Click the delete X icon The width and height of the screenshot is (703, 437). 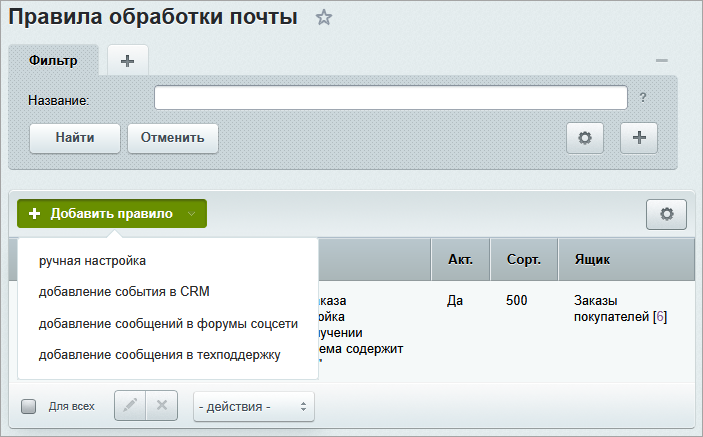[162, 406]
